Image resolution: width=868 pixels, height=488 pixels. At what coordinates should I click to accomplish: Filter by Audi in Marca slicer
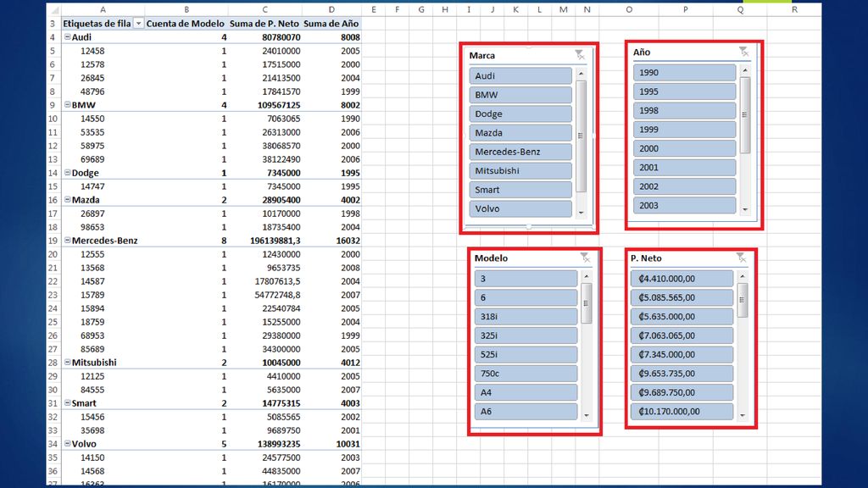[520, 75]
